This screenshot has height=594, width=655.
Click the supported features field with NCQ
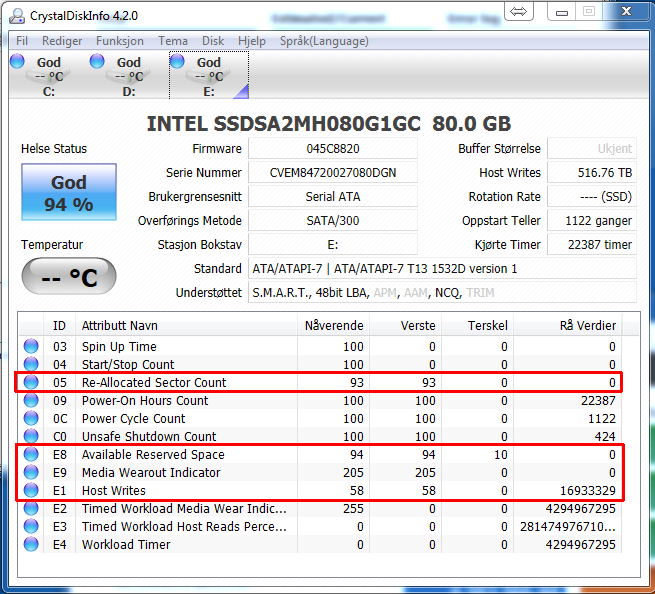(442, 293)
